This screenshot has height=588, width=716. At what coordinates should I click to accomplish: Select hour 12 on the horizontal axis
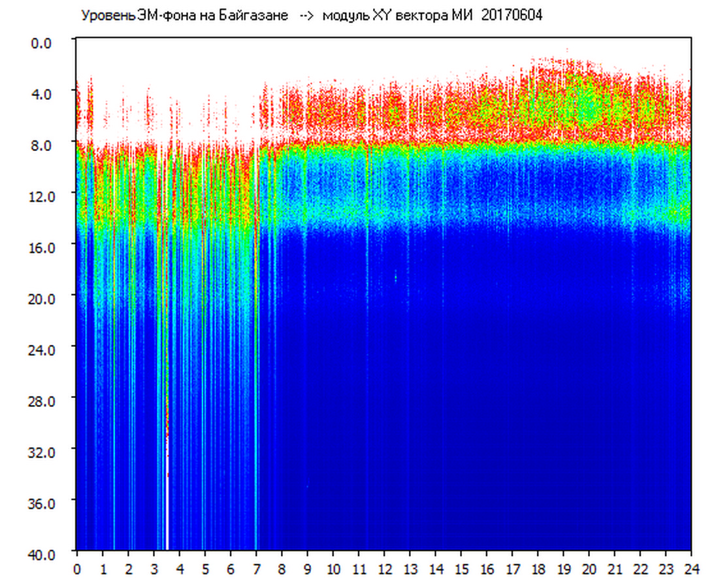click(x=384, y=569)
